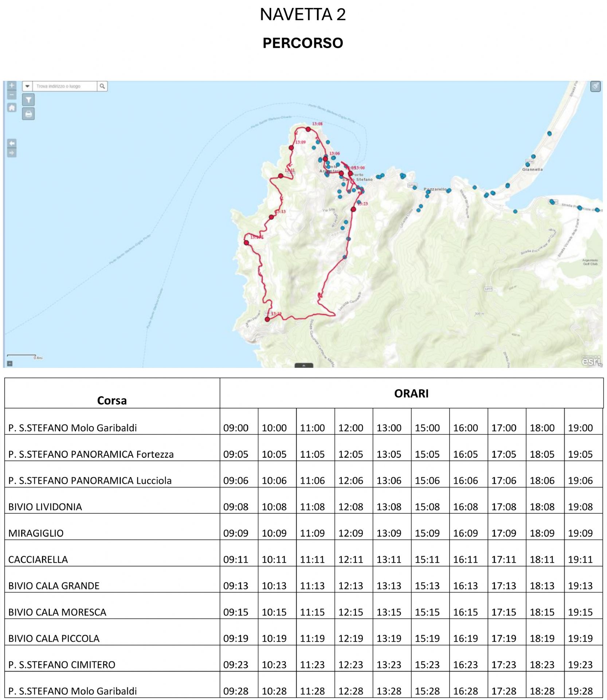Open the search source dropdown arrow

(27, 86)
